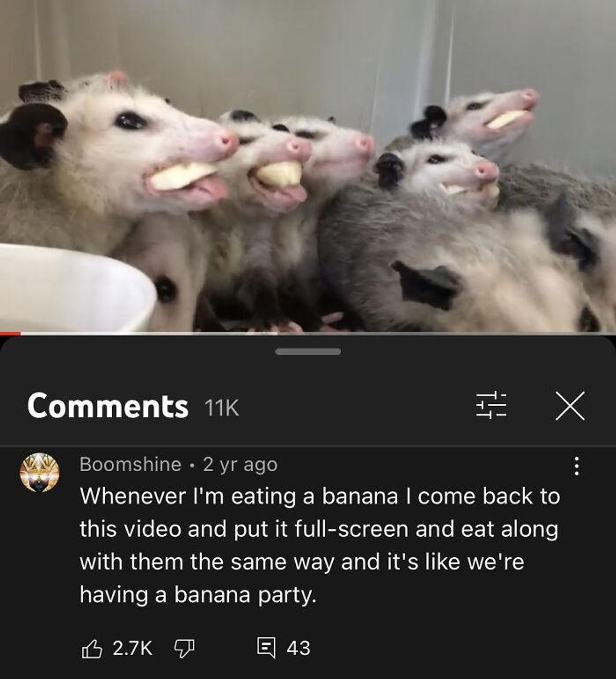Open the comment sort filter icon
616x679 pixels.
point(491,406)
